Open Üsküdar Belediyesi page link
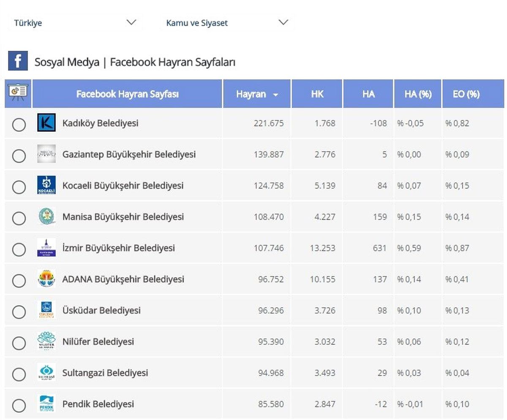This screenshot has height=420, width=507. click(101, 311)
